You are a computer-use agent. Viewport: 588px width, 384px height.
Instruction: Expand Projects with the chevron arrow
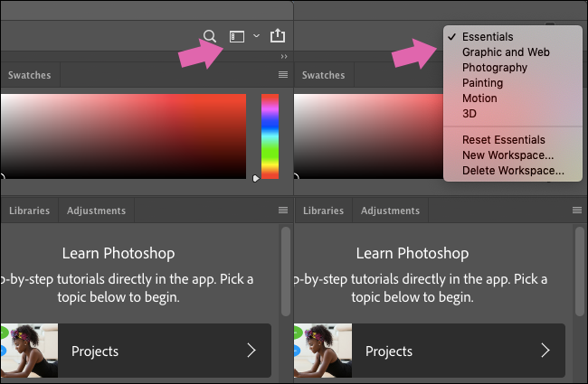[x=251, y=351]
